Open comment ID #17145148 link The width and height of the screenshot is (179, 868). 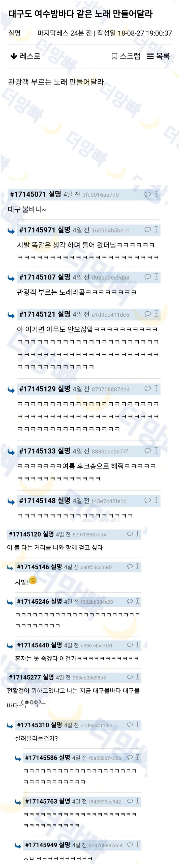click(x=37, y=500)
